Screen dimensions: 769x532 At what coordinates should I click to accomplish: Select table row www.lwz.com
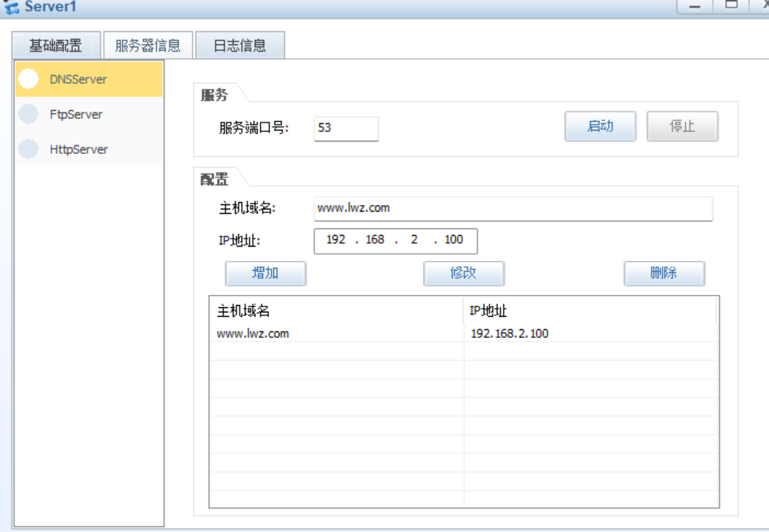[464, 334]
